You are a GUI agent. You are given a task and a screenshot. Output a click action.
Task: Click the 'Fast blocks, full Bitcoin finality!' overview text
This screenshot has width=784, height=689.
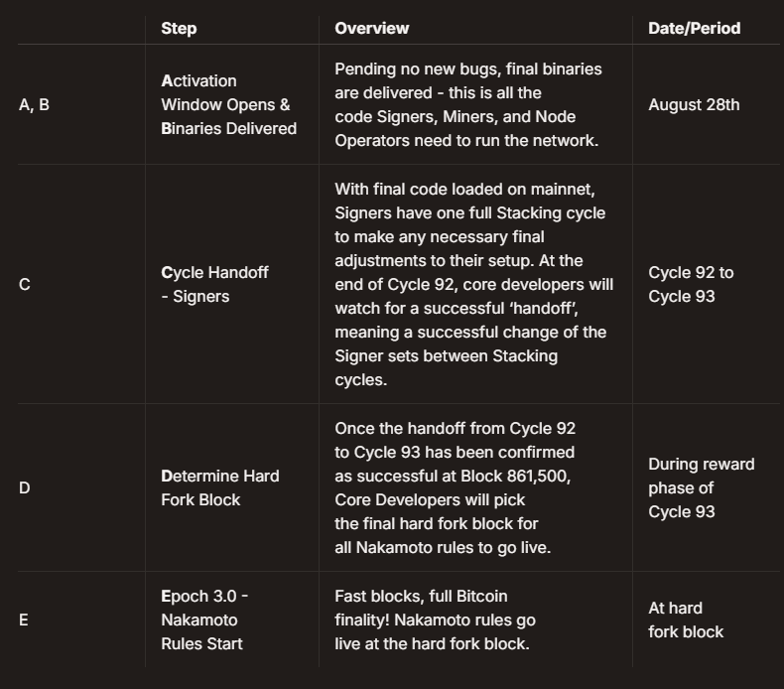tap(435, 620)
